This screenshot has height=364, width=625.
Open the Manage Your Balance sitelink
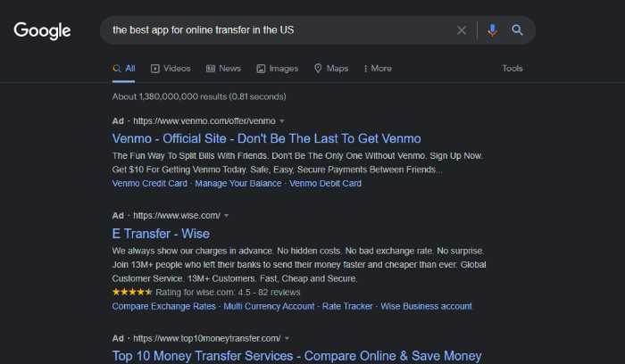tap(238, 184)
